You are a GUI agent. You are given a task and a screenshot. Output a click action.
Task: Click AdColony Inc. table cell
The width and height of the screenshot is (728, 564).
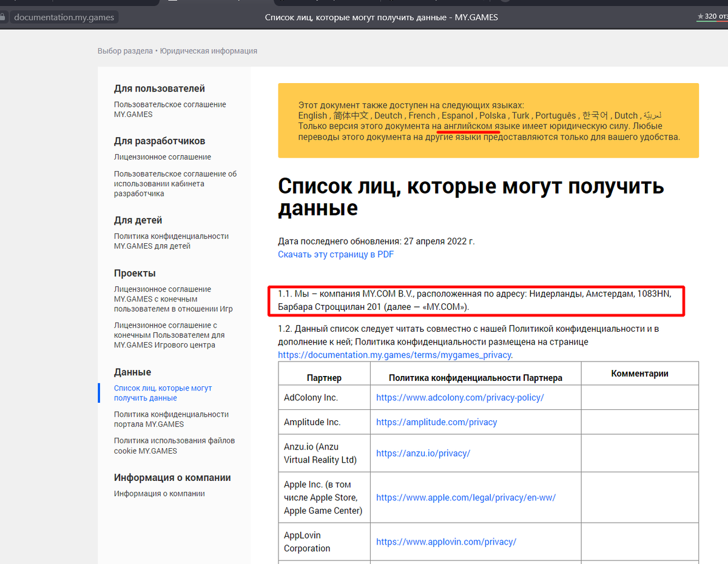tap(324, 398)
